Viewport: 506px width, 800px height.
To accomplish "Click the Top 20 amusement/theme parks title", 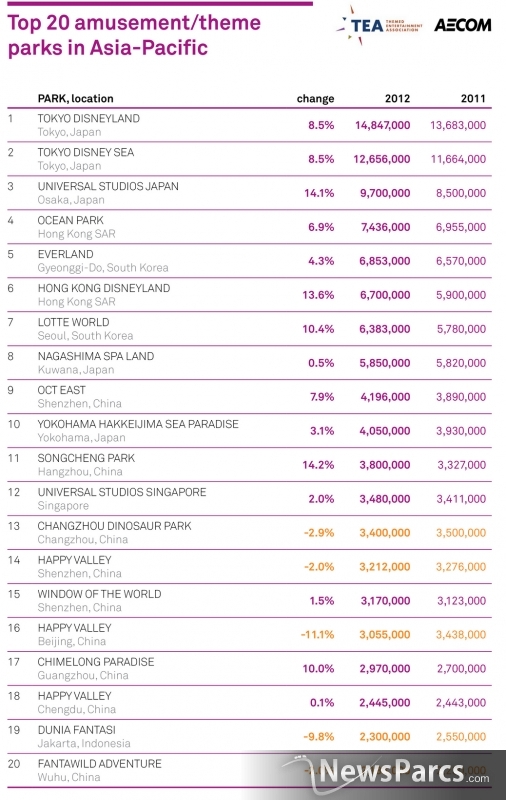I will point(134,35).
